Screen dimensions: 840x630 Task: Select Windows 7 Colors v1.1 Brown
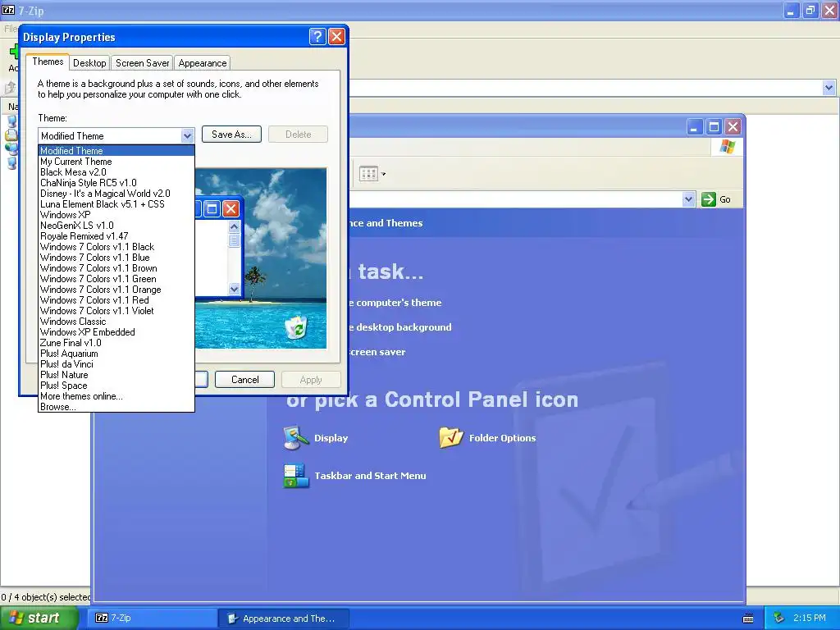116,268
